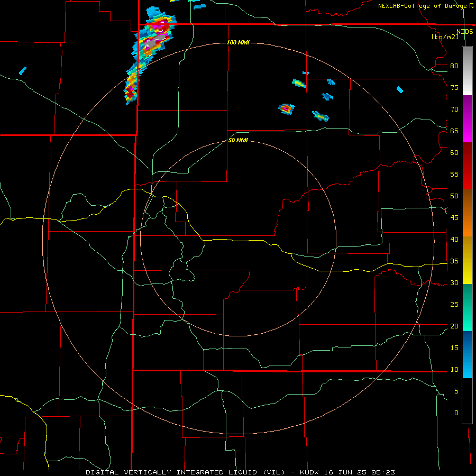Screen dimensions: 476x476
Task: Pick the blue segment of the color bar
Action: point(467,354)
